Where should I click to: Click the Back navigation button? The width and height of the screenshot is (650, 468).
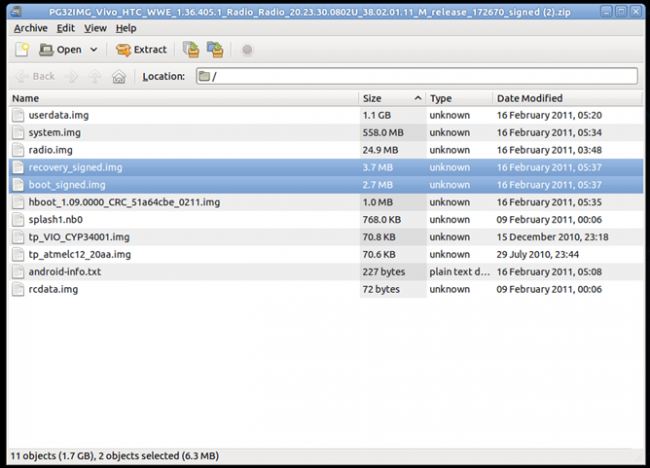point(35,76)
